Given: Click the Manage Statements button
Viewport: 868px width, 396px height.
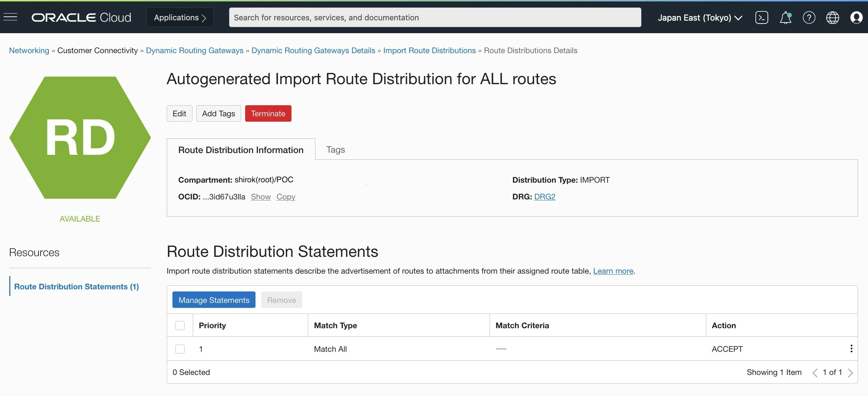Looking at the screenshot, I should click(214, 300).
